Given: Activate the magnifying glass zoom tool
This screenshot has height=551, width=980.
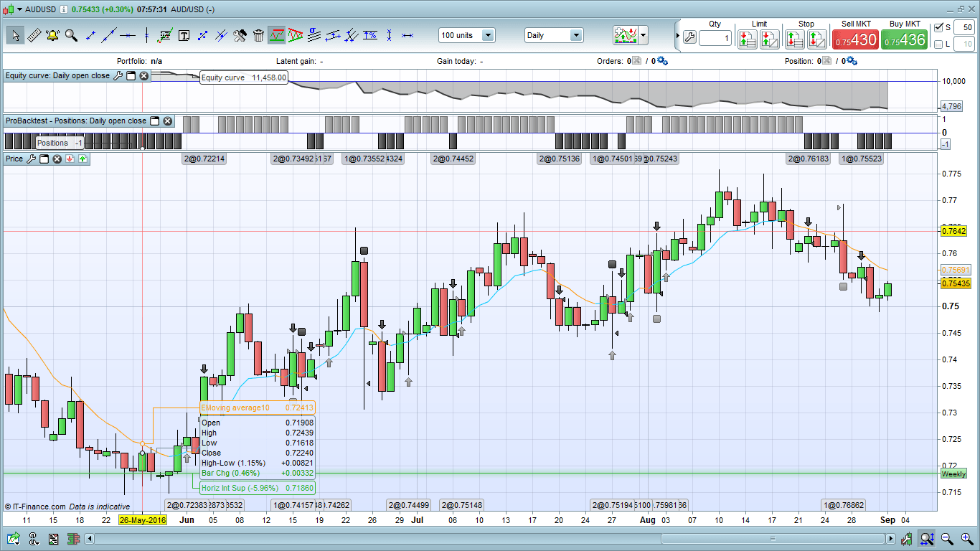Looking at the screenshot, I should 71,35.
